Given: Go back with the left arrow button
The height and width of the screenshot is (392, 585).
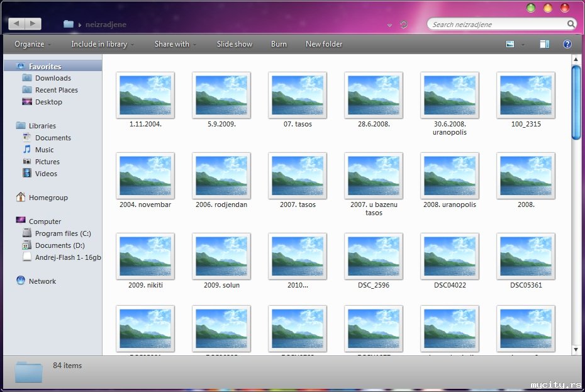Looking at the screenshot, I should coord(16,24).
